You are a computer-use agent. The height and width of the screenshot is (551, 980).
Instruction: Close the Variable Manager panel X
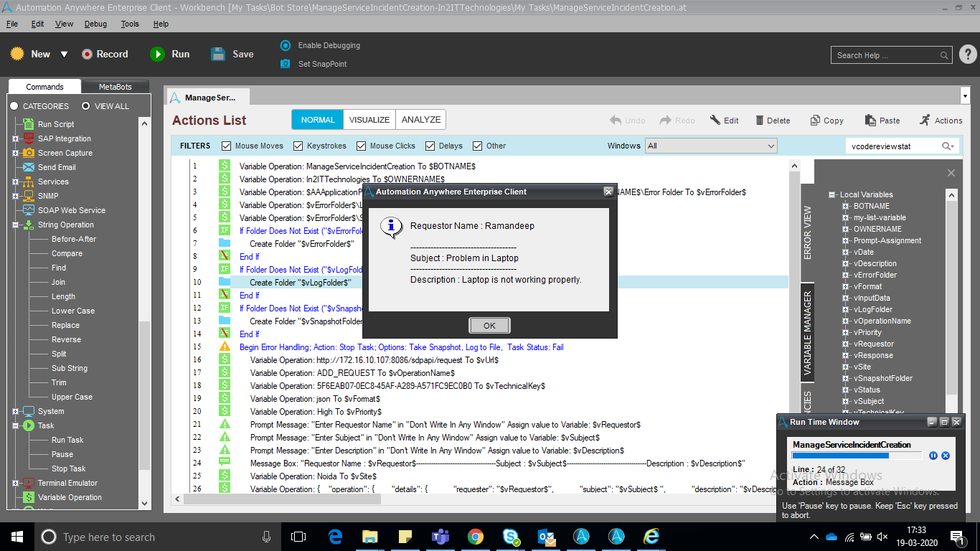[x=951, y=173]
